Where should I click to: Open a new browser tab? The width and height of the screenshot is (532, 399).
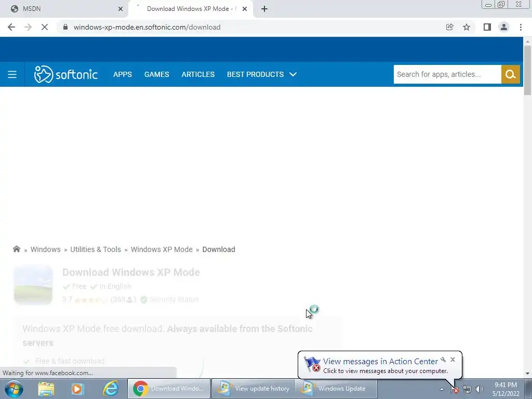(264, 9)
